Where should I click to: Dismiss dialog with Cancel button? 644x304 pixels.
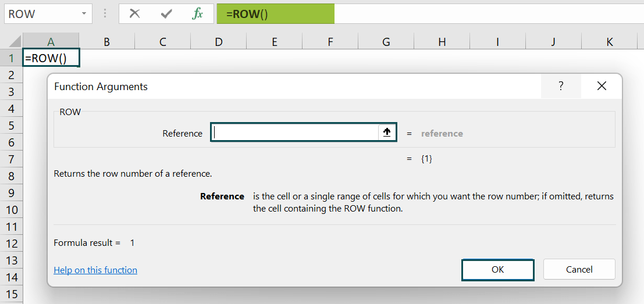point(579,270)
